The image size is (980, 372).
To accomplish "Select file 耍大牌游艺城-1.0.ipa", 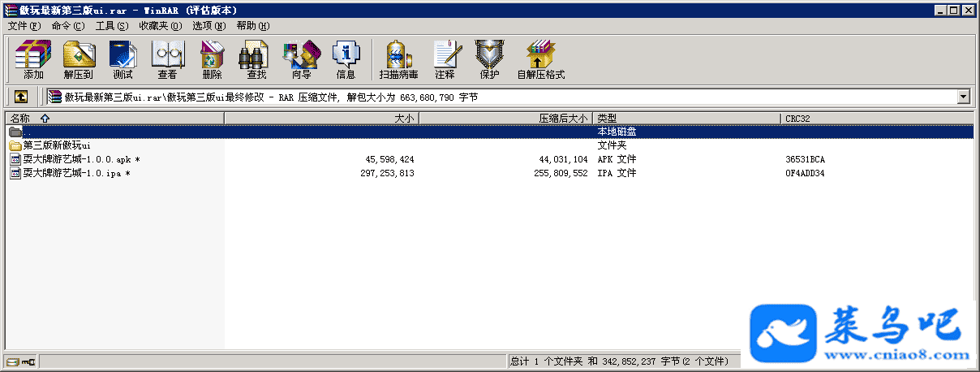I will tap(76, 173).
